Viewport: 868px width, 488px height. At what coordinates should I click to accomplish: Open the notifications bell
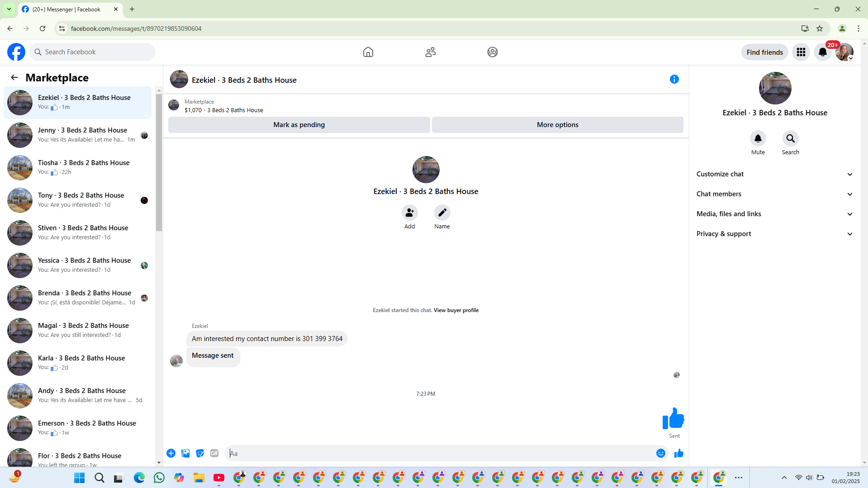click(823, 52)
